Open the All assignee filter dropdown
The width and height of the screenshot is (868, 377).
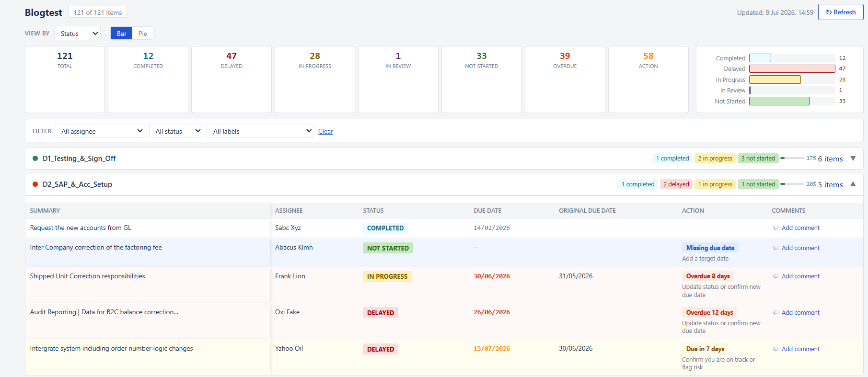[x=100, y=131]
